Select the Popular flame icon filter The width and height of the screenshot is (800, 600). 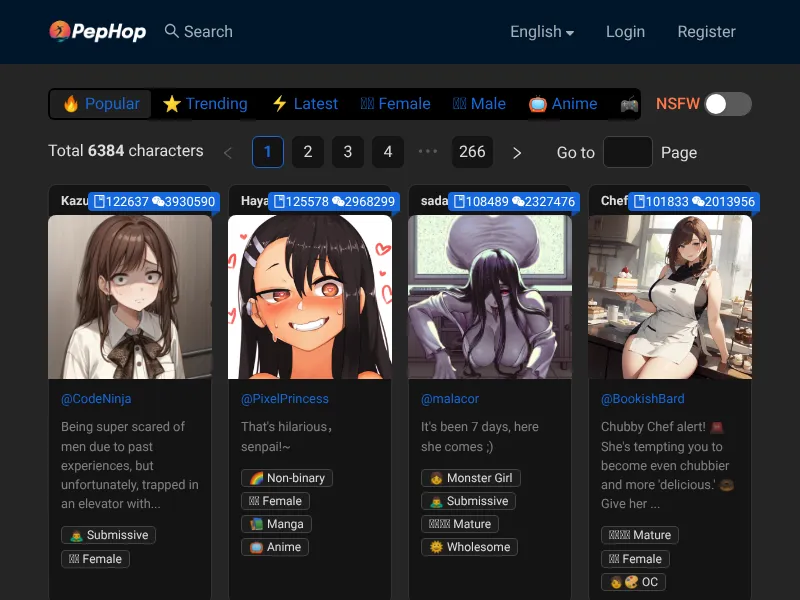click(x=67, y=103)
